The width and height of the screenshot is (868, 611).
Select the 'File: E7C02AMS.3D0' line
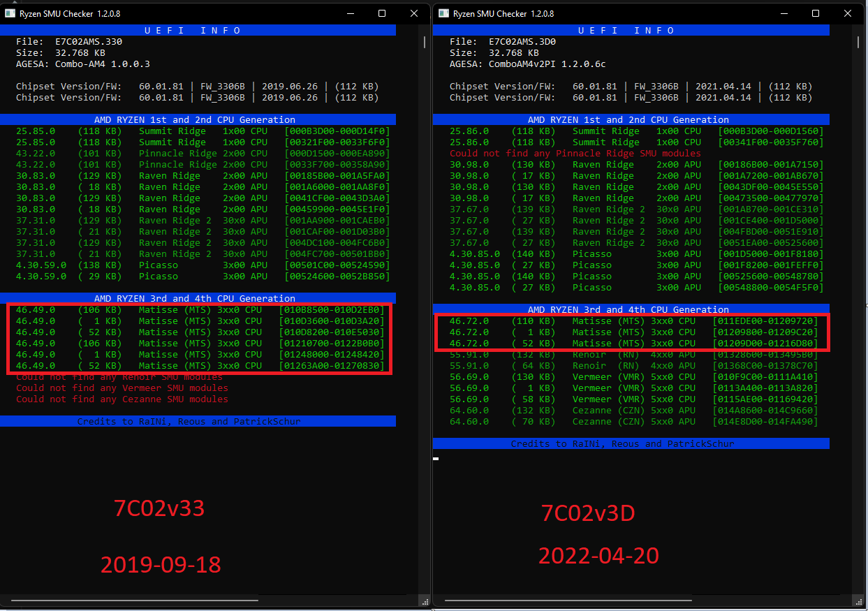503,42
